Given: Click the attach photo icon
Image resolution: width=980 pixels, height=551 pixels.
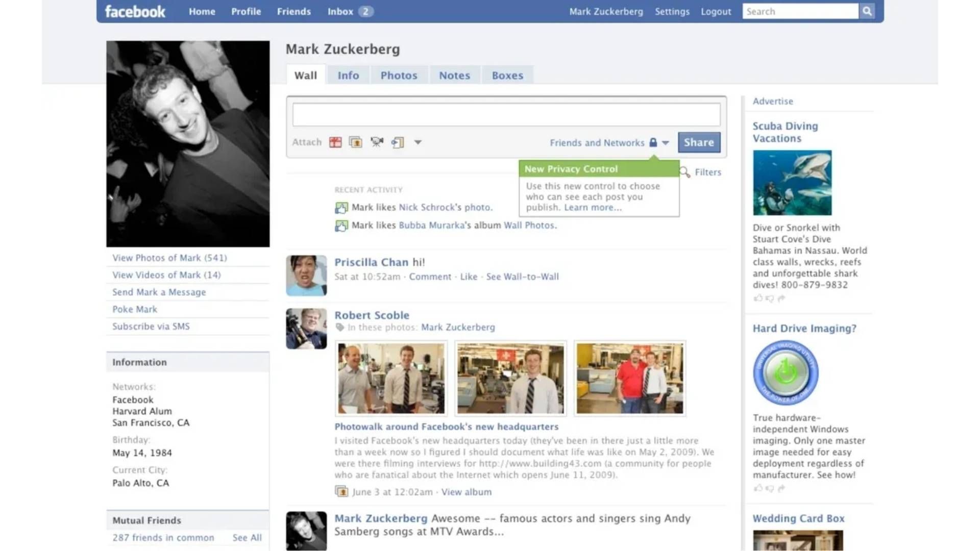Looking at the screenshot, I should point(356,142).
